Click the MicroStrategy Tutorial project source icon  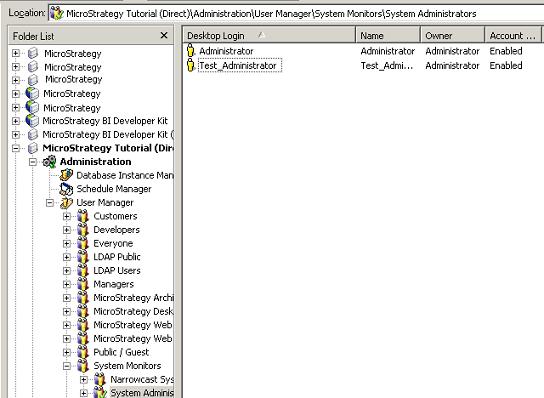[33, 148]
